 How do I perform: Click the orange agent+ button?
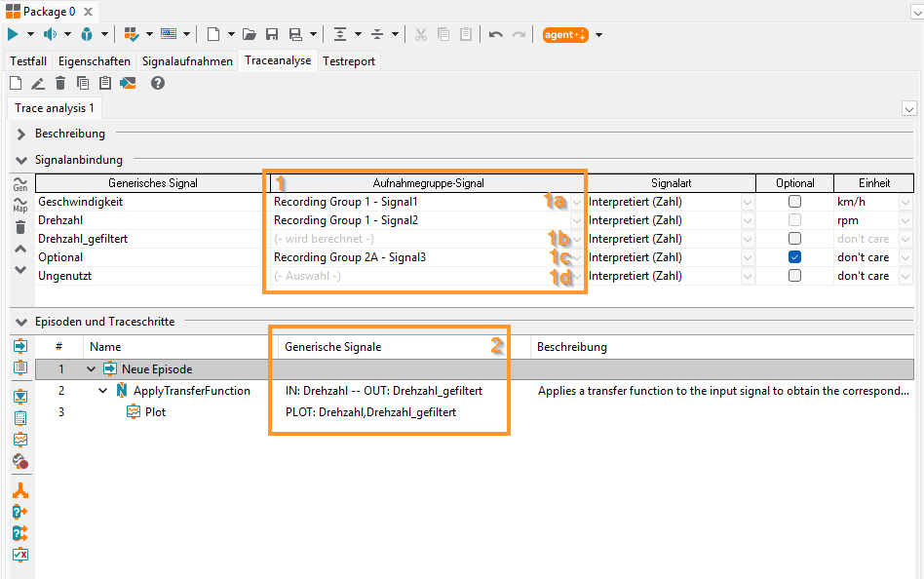tap(565, 35)
